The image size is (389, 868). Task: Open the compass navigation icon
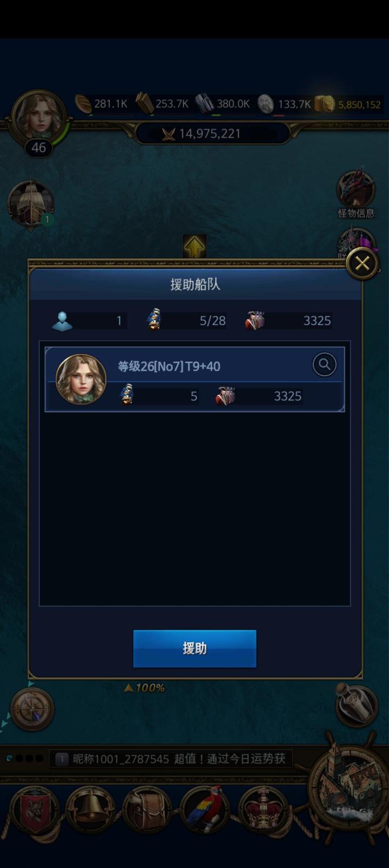pyautogui.click(x=32, y=709)
